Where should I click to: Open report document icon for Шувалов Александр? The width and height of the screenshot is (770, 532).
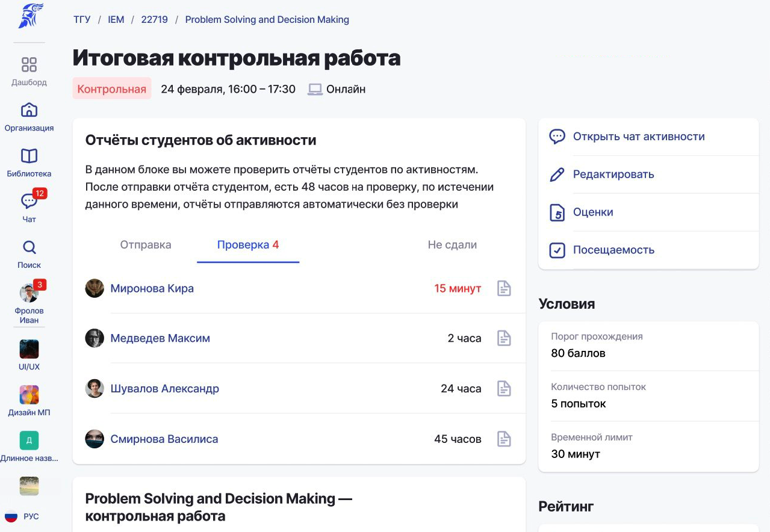[504, 389]
